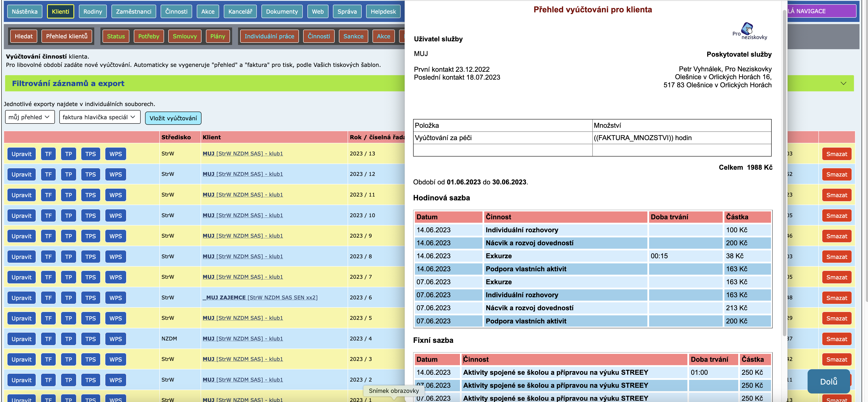Open the Kancelář main menu tab

click(240, 11)
